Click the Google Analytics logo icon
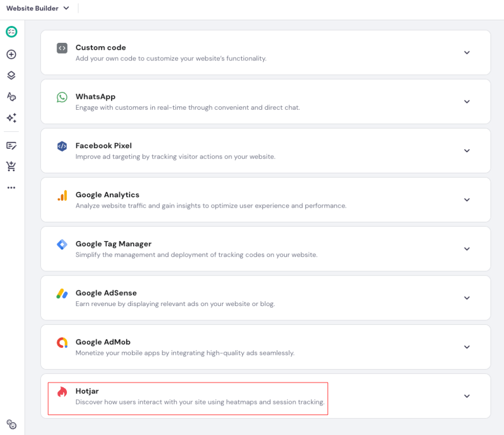The height and width of the screenshot is (435, 504). point(62,195)
